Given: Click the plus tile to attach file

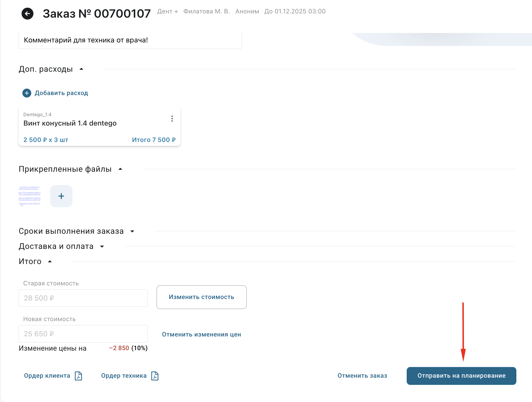Looking at the screenshot, I should click(61, 196).
